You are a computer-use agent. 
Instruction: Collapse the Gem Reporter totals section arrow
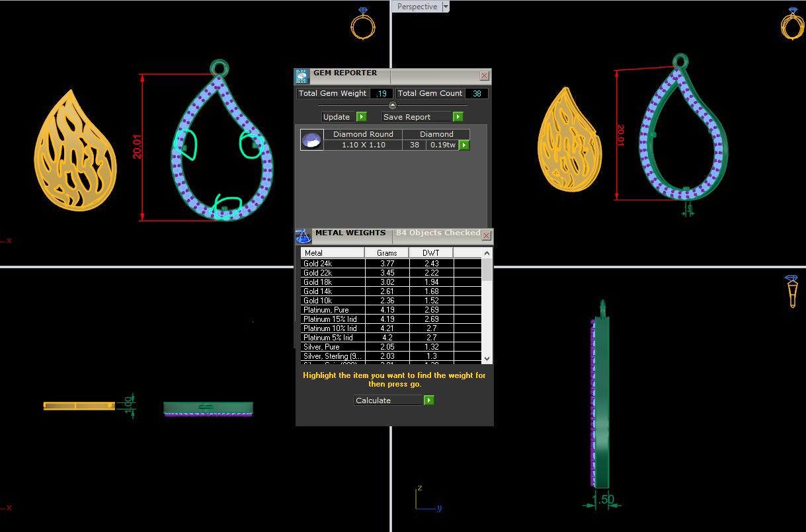pos(392,105)
